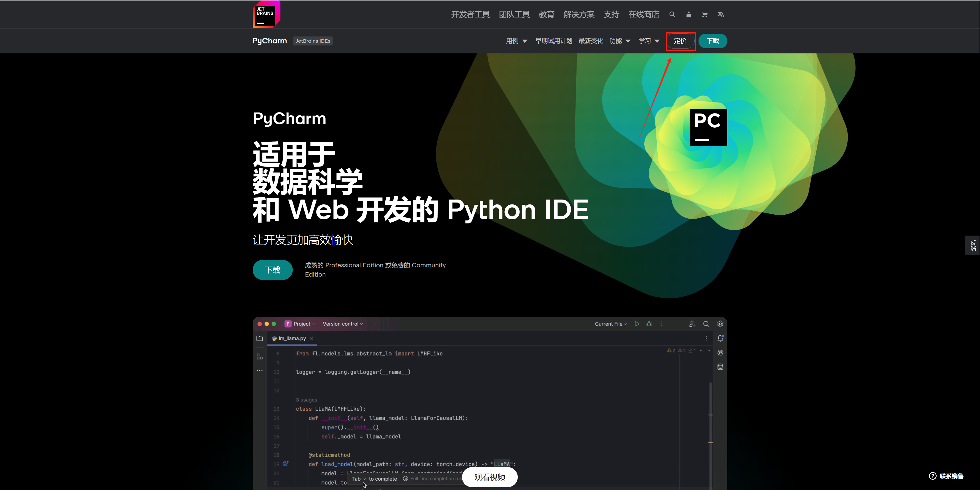This screenshot has height=490, width=980.
Task: Click the More tool windows ellipsis
Action: [259, 371]
